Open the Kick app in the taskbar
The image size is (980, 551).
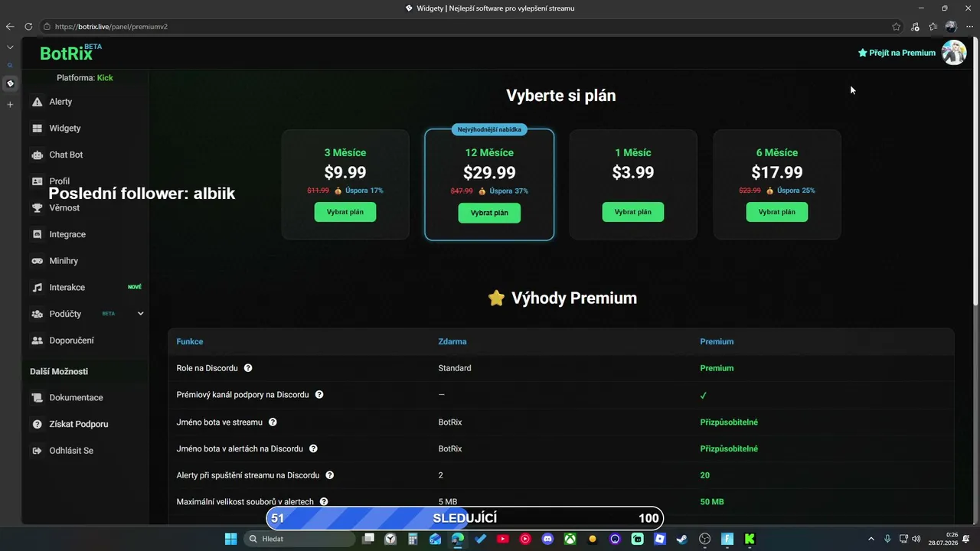(750, 539)
